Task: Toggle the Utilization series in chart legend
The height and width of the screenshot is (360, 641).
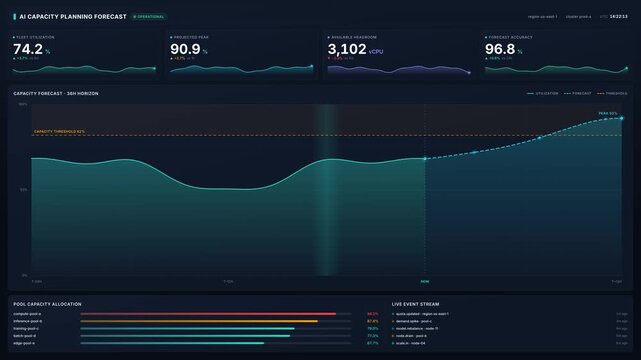Action: point(542,94)
